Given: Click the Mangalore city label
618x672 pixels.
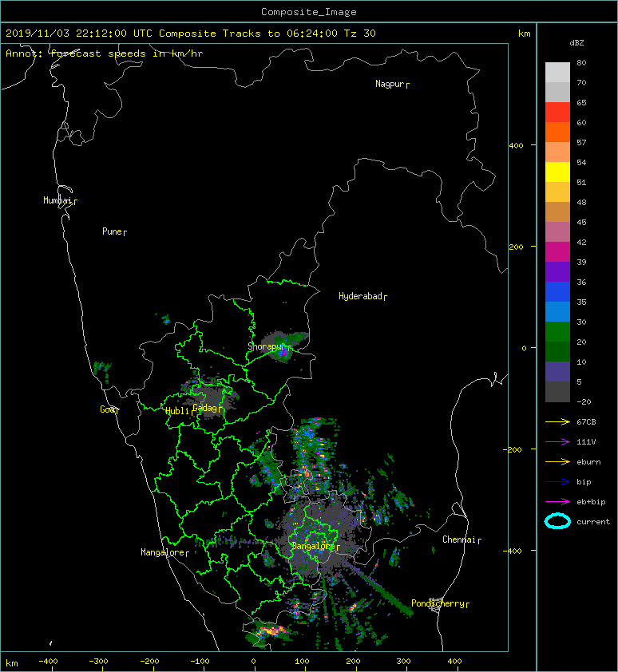Looking at the screenshot, I should 163,552.
